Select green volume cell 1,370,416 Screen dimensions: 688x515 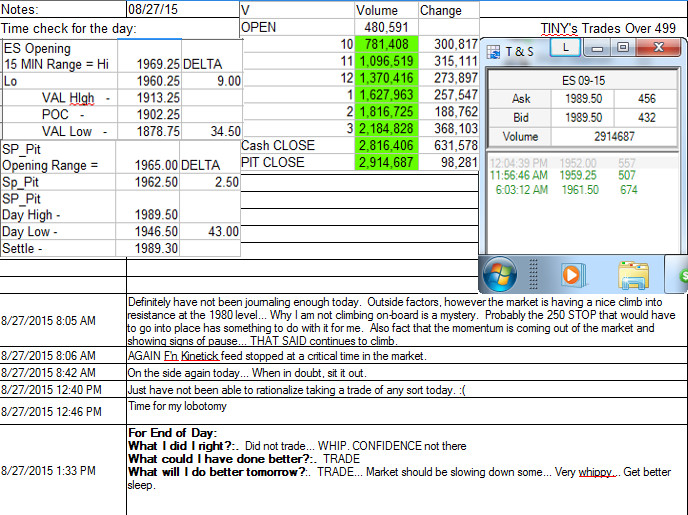point(386,78)
